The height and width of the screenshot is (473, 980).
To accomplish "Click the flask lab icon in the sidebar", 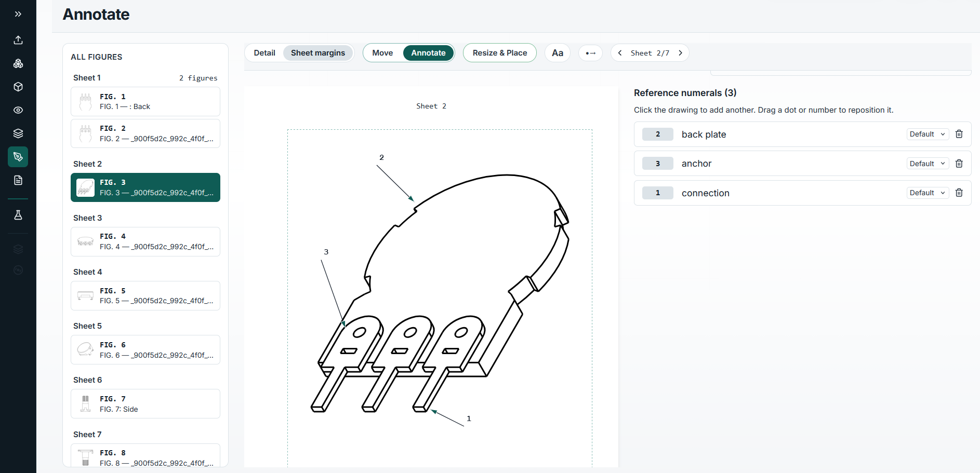I will (x=18, y=215).
